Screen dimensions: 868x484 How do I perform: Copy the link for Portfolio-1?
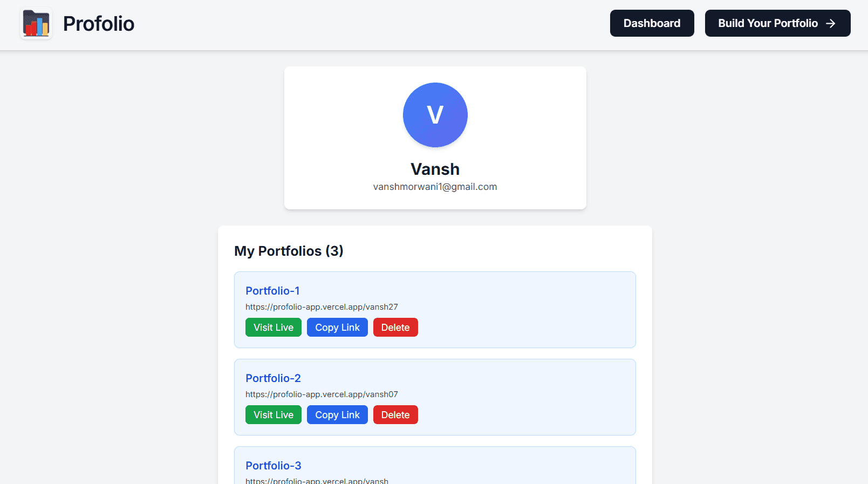(337, 328)
